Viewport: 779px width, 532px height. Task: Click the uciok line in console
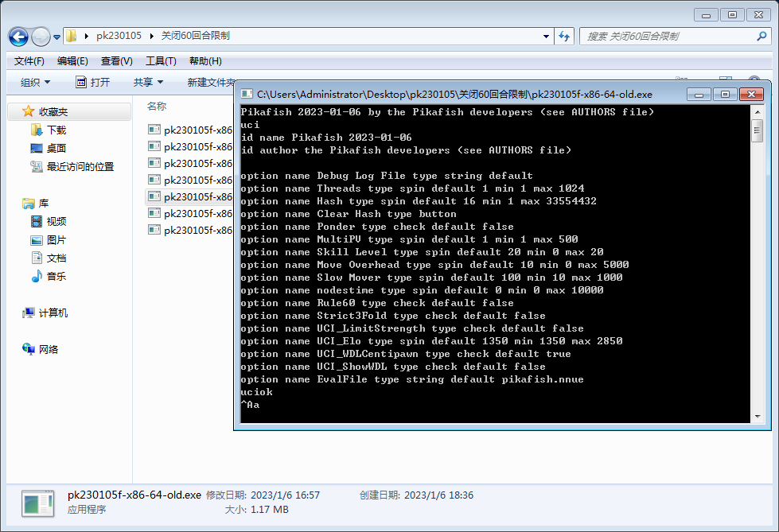[256, 392]
